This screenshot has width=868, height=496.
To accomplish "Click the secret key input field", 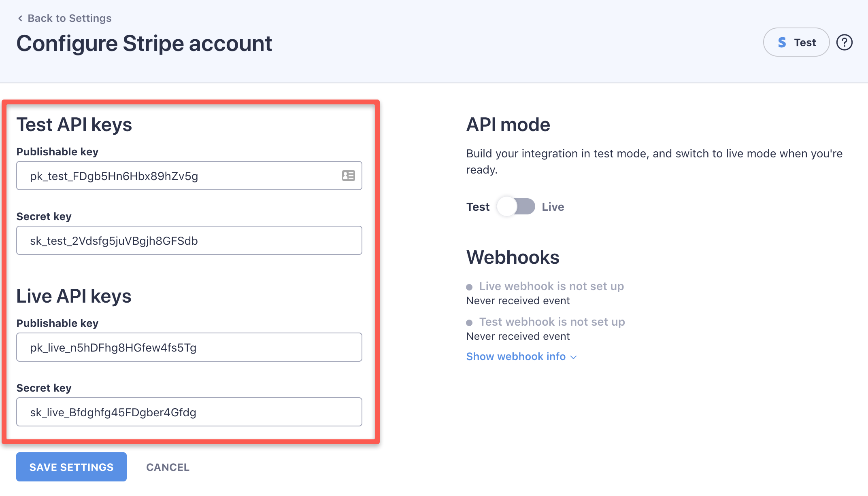I will point(189,240).
